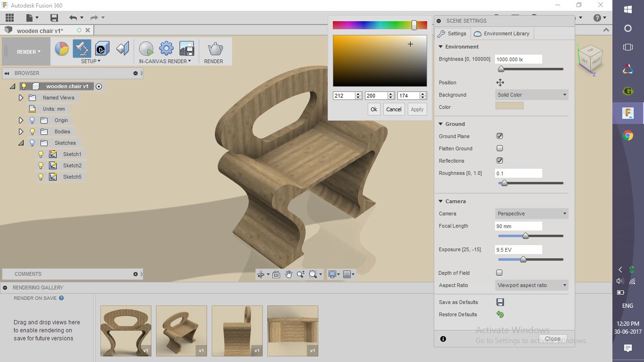Image resolution: width=644 pixels, height=362 pixels.
Task: Click the Close button in Scene Settings
Action: [x=553, y=339]
